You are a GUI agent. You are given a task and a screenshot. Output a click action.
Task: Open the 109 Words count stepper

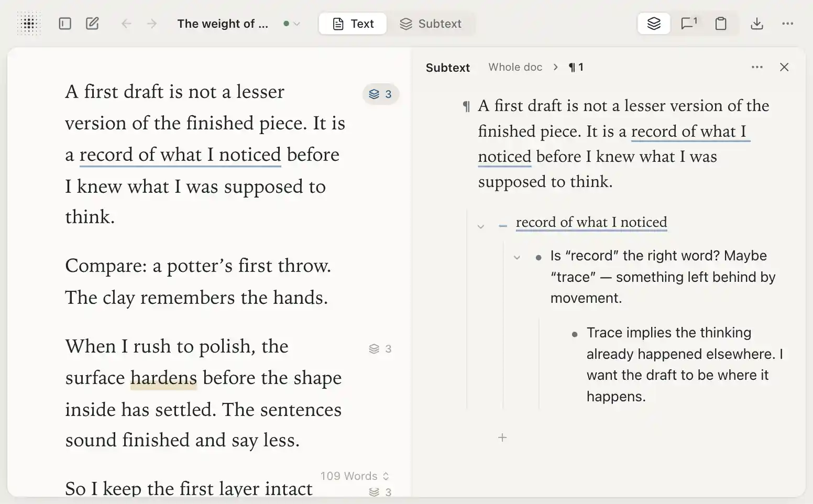click(x=355, y=476)
